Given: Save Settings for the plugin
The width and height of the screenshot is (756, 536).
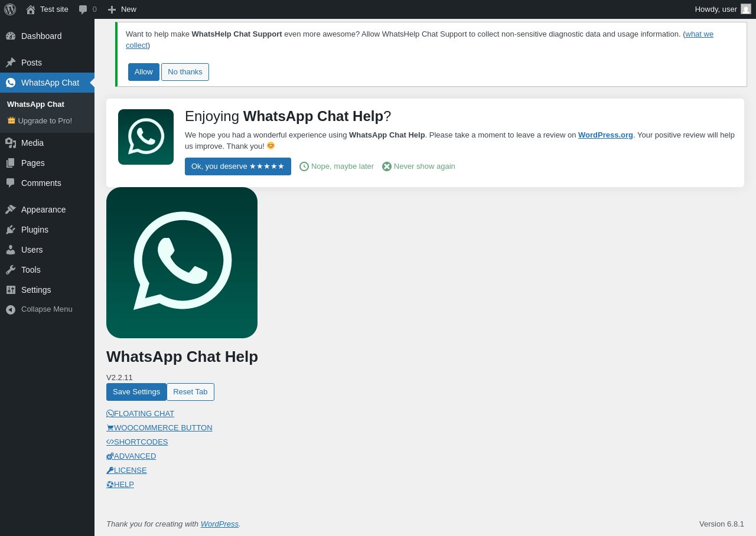Looking at the screenshot, I should (x=136, y=392).
